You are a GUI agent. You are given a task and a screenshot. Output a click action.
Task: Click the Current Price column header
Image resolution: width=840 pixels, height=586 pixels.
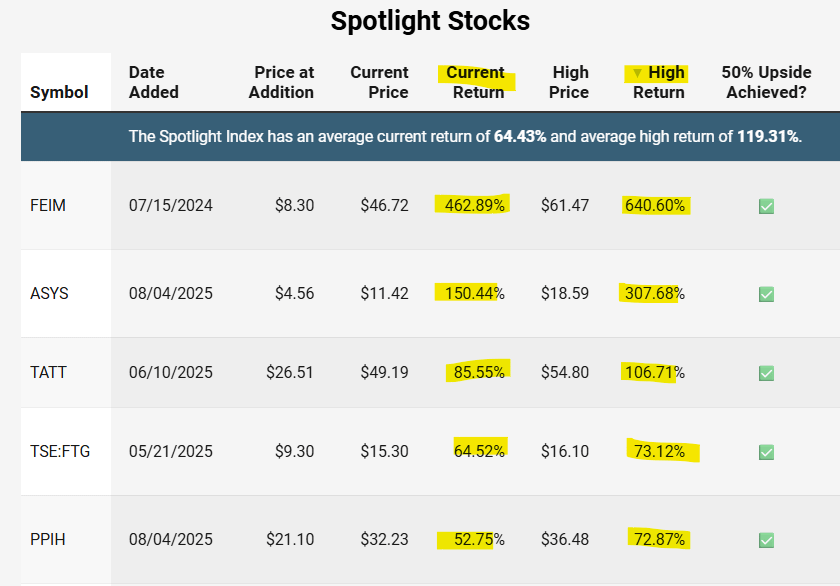click(x=379, y=82)
